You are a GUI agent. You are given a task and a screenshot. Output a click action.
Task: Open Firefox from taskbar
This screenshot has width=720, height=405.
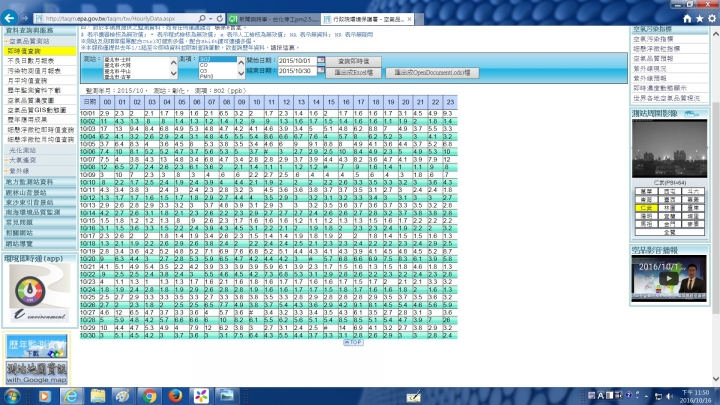pos(175,396)
